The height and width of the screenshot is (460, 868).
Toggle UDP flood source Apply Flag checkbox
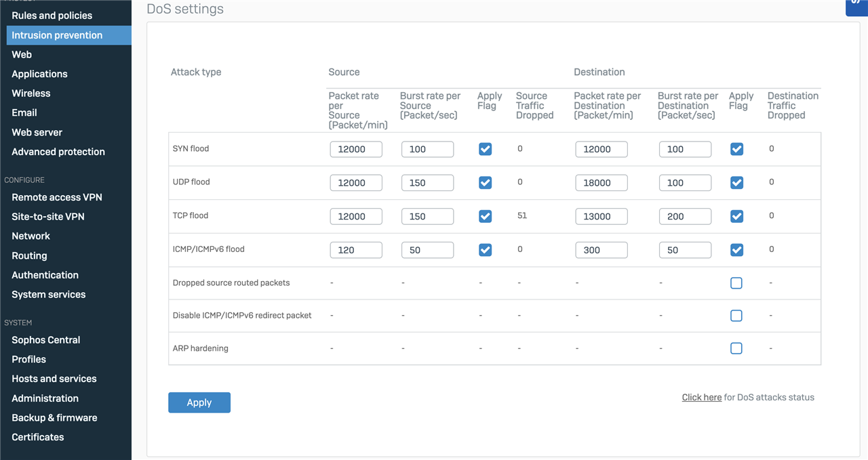(486, 182)
